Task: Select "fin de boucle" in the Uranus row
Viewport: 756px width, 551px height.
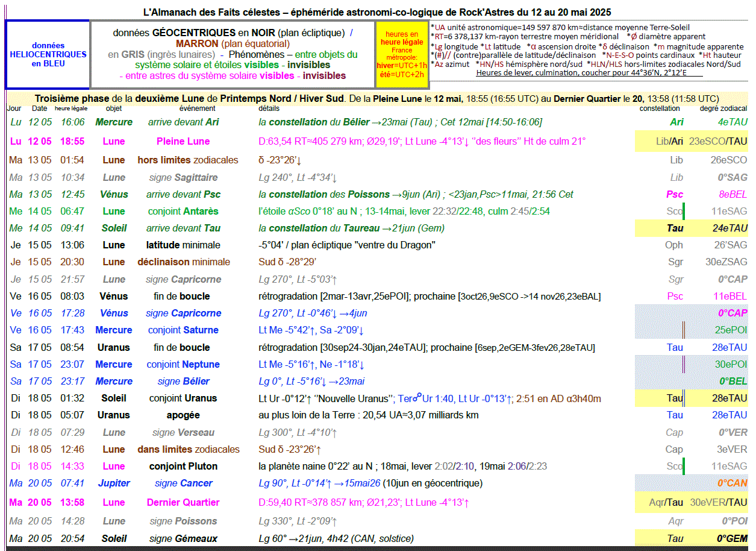Action: [182, 347]
